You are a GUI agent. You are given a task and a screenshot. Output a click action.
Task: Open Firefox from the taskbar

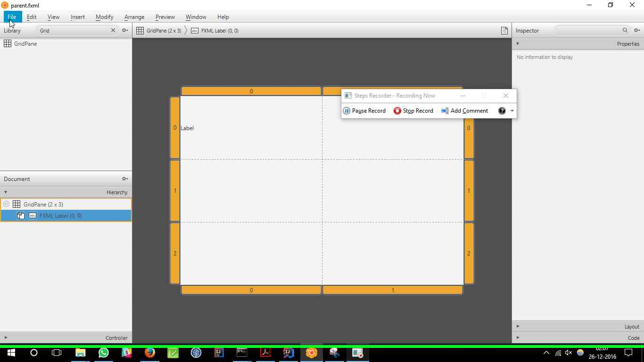click(150, 353)
